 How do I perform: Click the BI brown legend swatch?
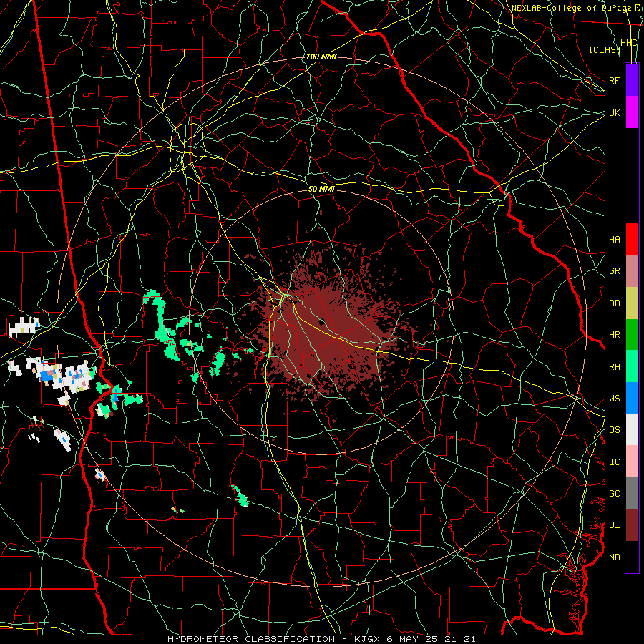tap(632, 525)
